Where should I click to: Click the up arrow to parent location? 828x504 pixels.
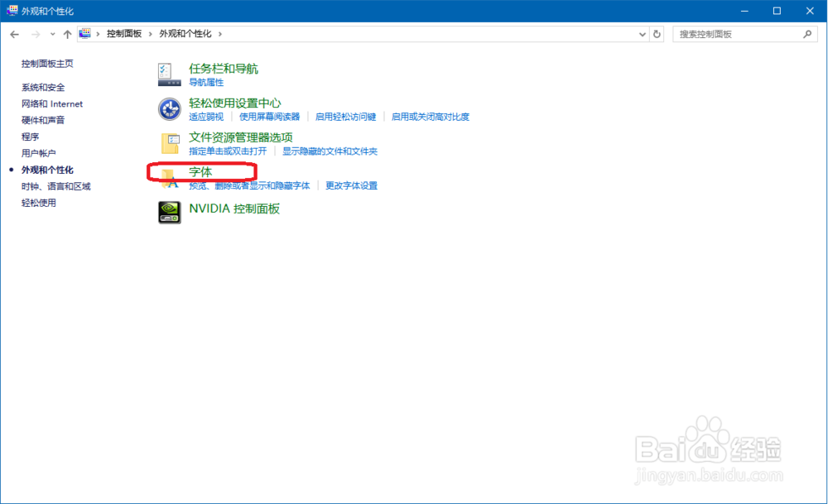pyautogui.click(x=67, y=33)
